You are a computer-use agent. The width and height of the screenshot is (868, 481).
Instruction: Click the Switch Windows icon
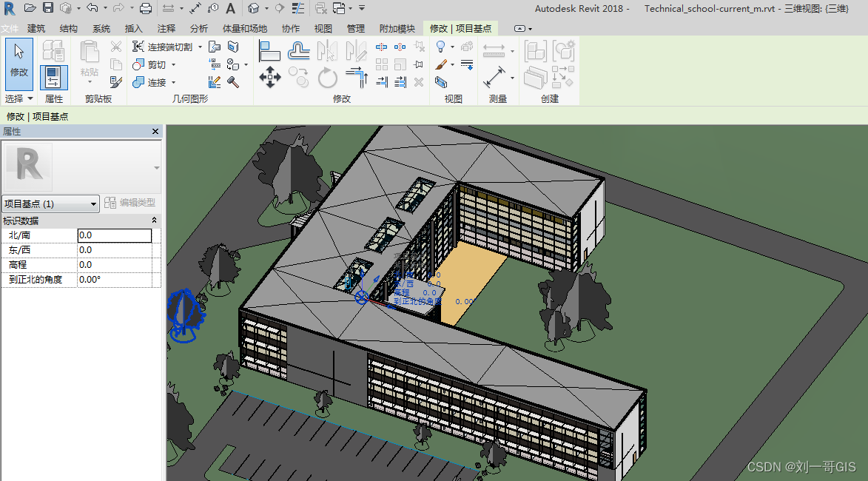tap(340, 7)
